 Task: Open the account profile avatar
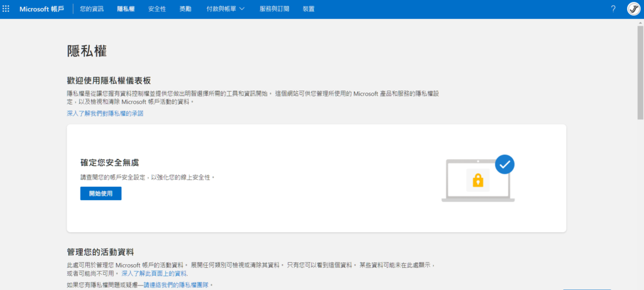[634, 9]
